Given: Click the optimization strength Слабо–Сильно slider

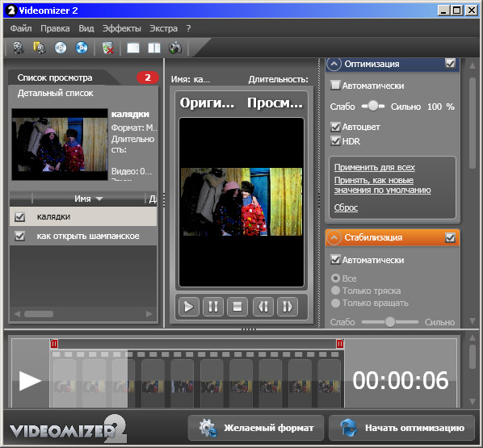Looking at the screenshot, I should point(373,107).
